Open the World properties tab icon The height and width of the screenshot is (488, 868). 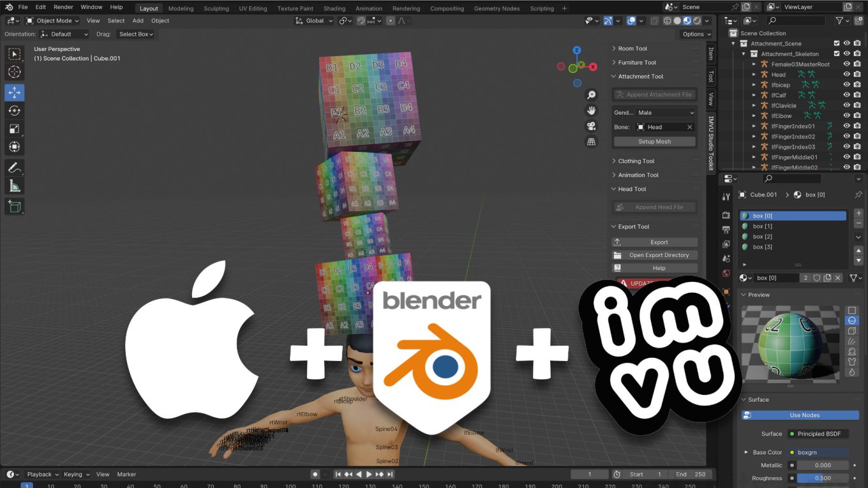coord(726,274)
